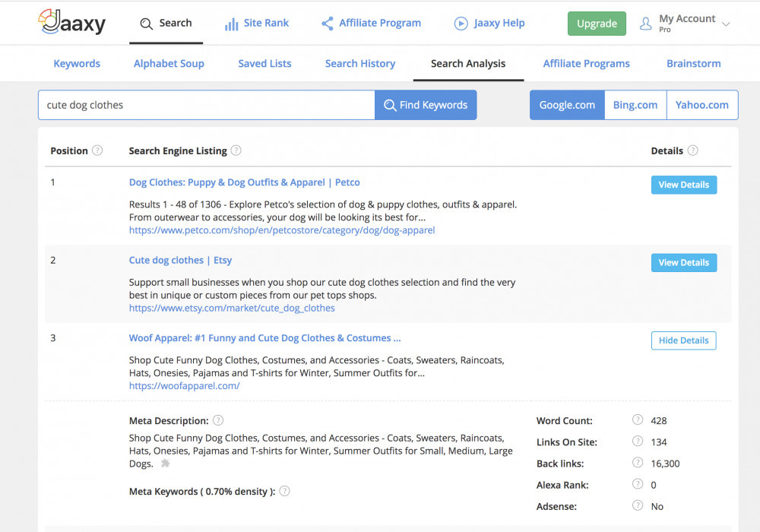The image size is (760, 532).
Task: Click the help icon for Alexa Rank
Action: [638, 484]
